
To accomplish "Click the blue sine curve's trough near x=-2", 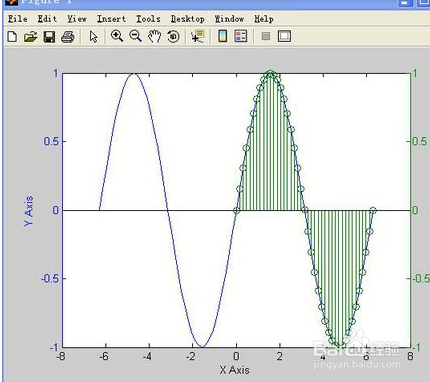I will [x=202, y=347].
